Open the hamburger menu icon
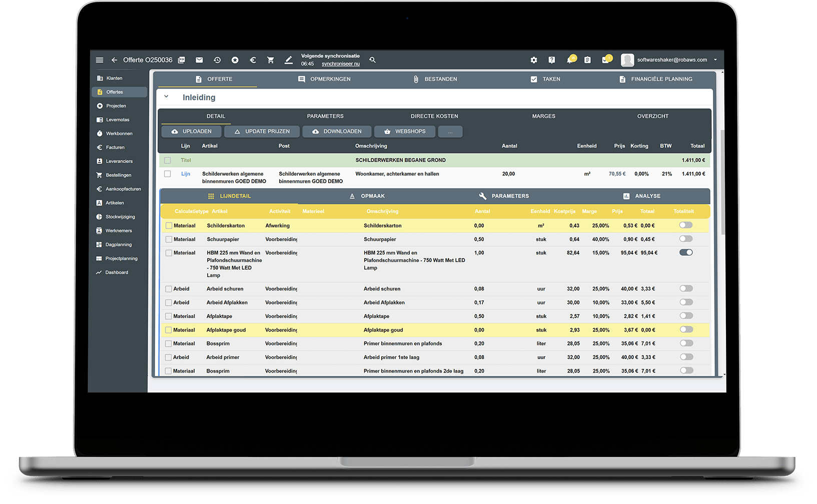Image resolution: width=817 pixels, height=504 pixels. point(100,60)
